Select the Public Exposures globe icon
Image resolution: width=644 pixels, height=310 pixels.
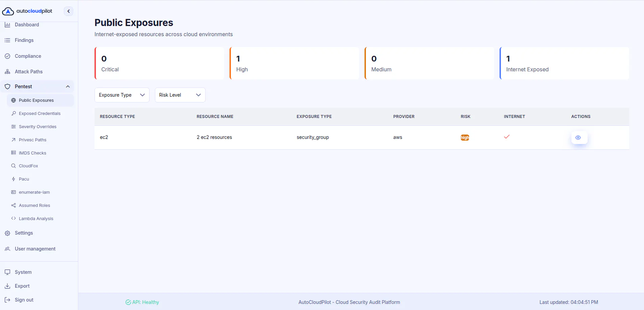[x=14, y=100]
